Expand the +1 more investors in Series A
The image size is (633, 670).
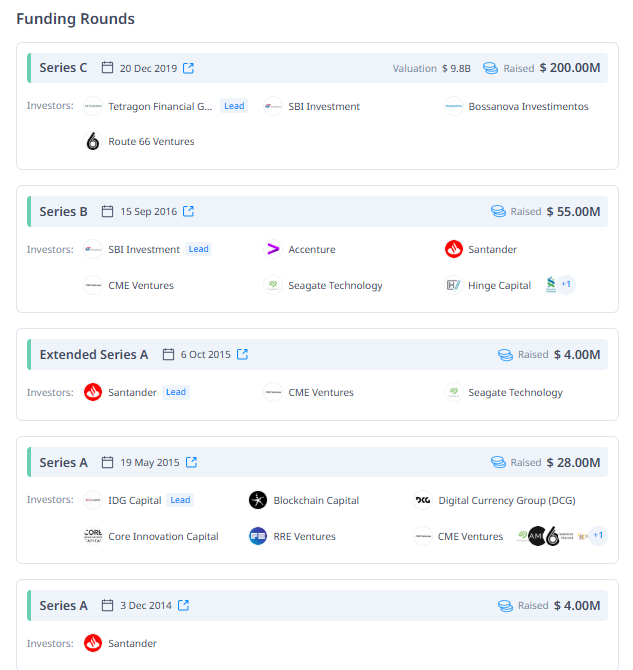[x=598, y=536]
